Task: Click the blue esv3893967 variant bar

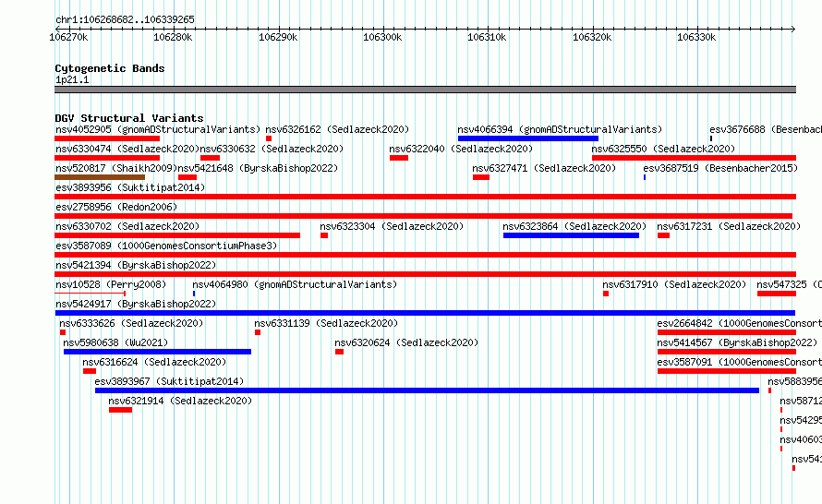Action: tap(427, 390)
